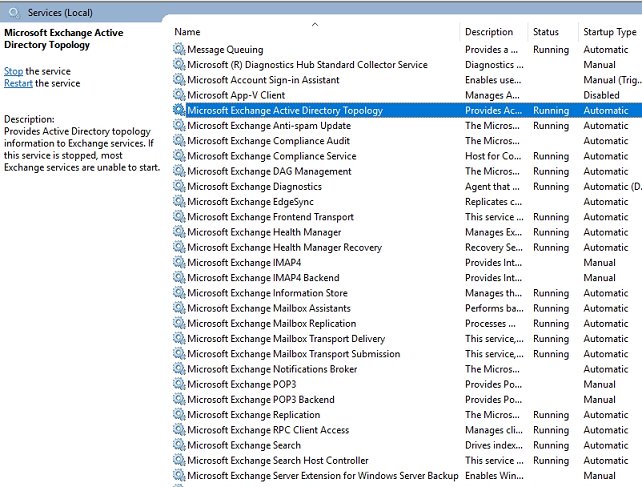The width and height of the screenshot is (642, 487).
Task: Click the Exchange Diagnostics gear icon
Action: (x=179, y=186)
